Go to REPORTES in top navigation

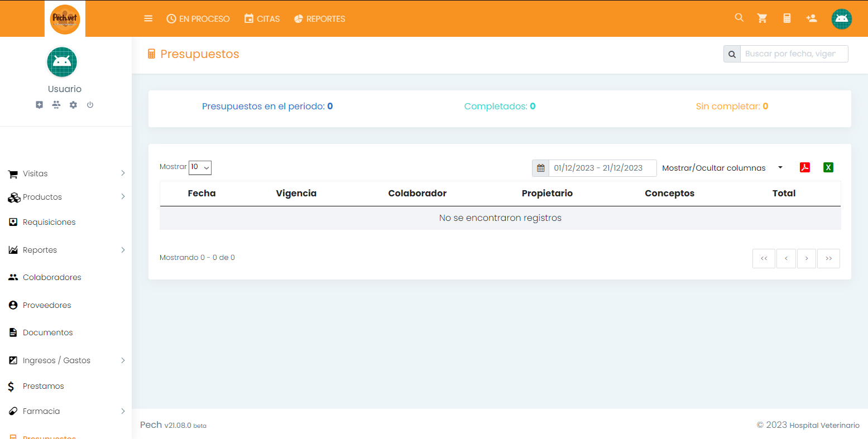[319, 19]
